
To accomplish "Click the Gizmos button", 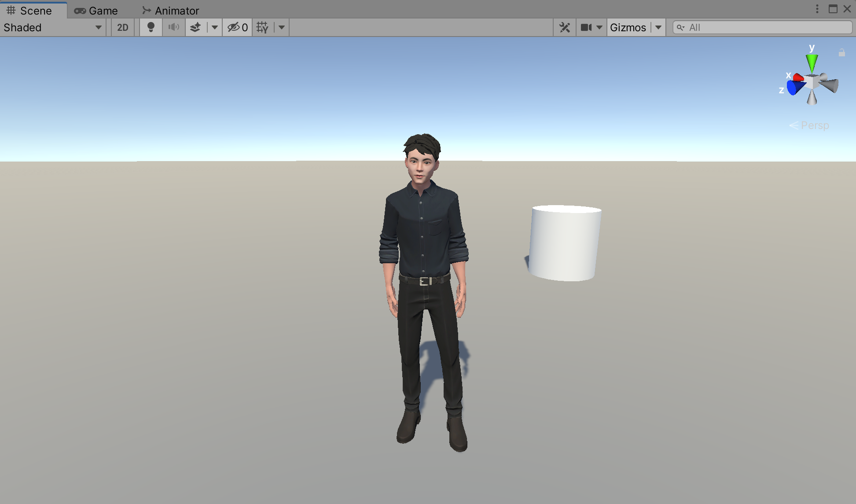I will pyautogui.click(x=628, y=27).
